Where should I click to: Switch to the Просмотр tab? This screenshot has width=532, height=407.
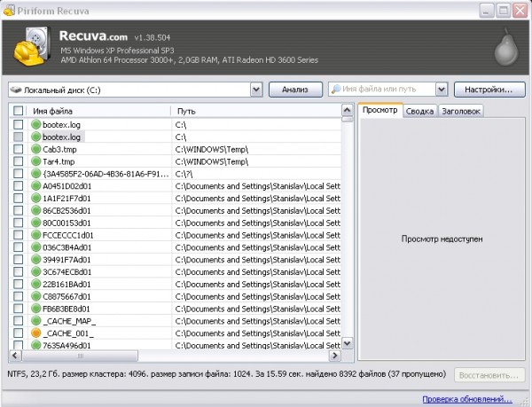pyautogui.click(x=380, y=110)
